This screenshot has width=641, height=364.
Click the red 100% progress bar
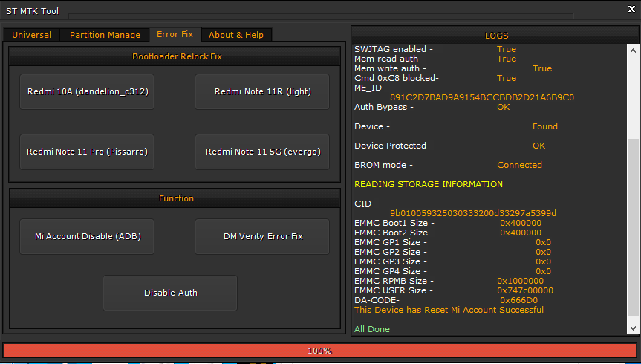coord(319,351)
